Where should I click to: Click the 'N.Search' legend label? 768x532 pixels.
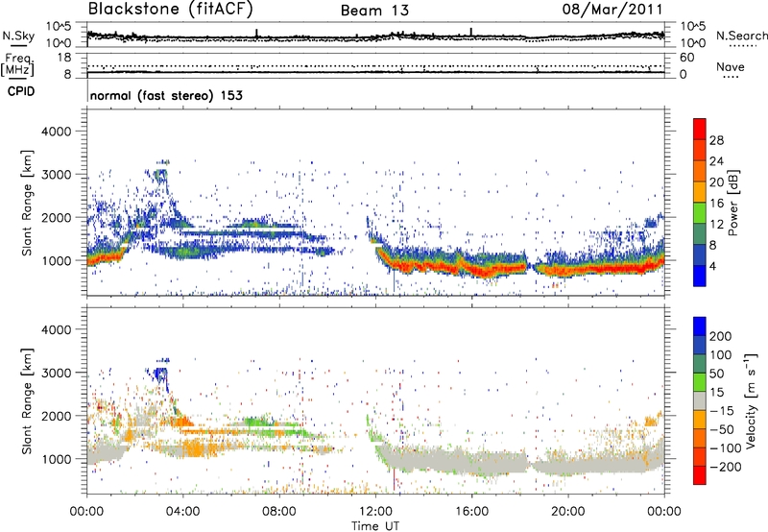pos(741,36)
